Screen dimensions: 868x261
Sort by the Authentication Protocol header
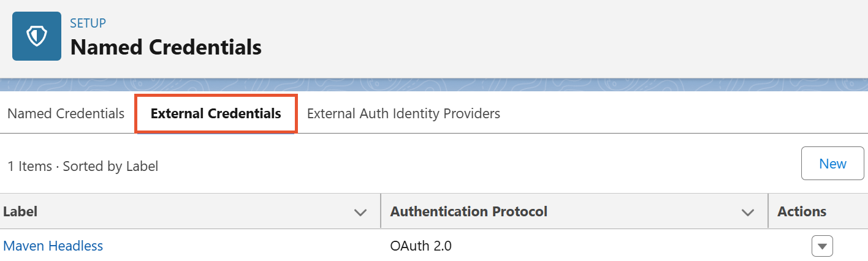(469, 211)
